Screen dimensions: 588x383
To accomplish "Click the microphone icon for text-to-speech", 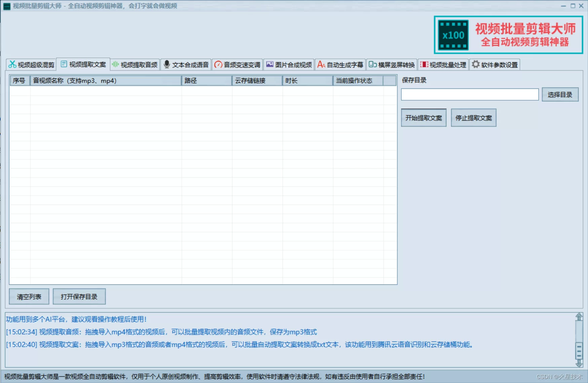I will tap(167, 64).
